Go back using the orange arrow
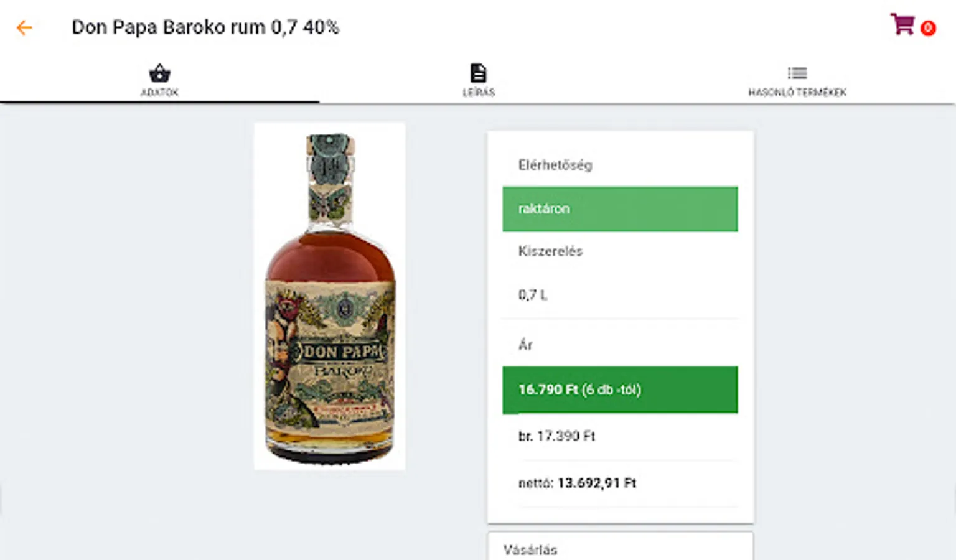 [24, 28]
